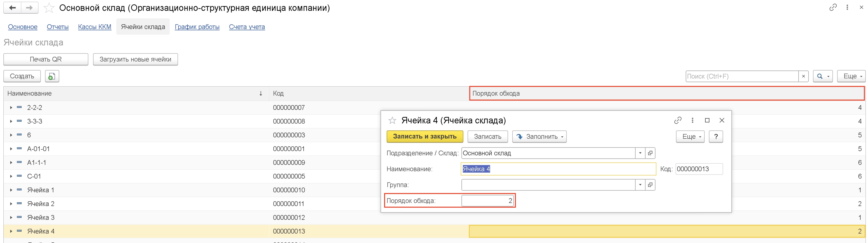Expand Подразделение / Склад dropdown list
The image size is (868, 243).
640,153
